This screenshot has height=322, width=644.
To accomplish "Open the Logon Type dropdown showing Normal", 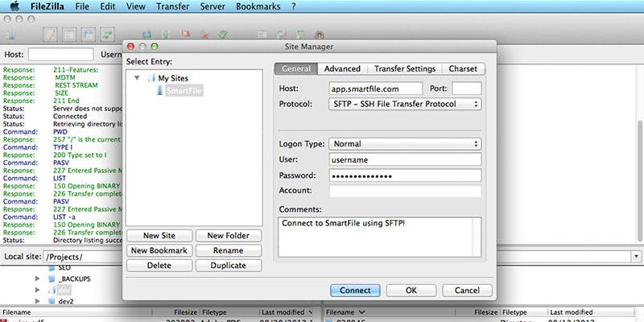I will click(406, 144).
